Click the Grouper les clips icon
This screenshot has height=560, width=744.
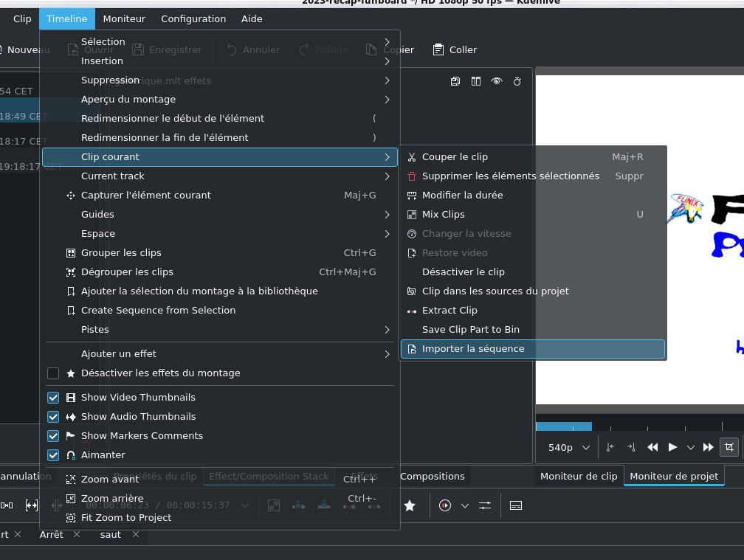pos(71,253)
